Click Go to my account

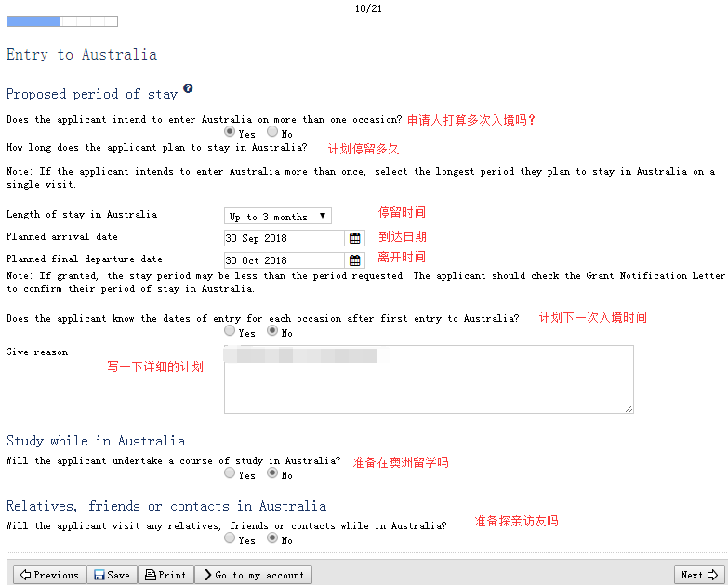coord(253,575)
